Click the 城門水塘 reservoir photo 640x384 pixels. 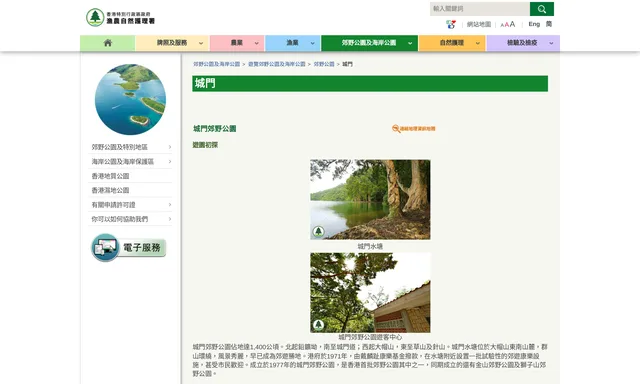tap(370, 199)
